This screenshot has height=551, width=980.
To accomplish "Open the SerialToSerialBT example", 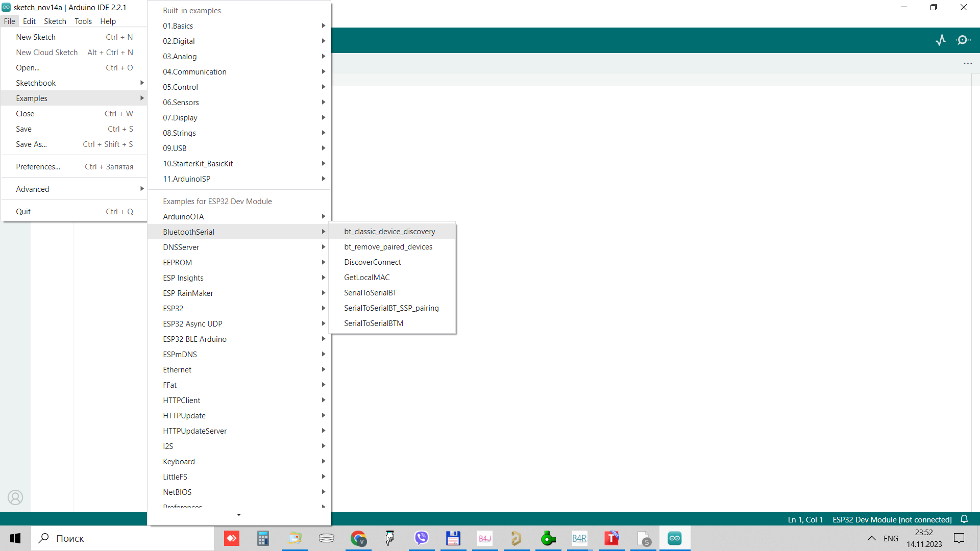I will click(x=370, y=293).
